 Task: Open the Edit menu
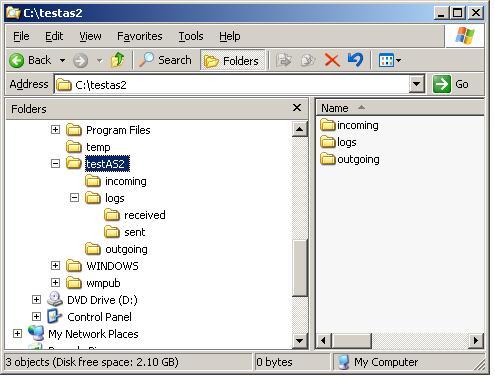point(54,36)
